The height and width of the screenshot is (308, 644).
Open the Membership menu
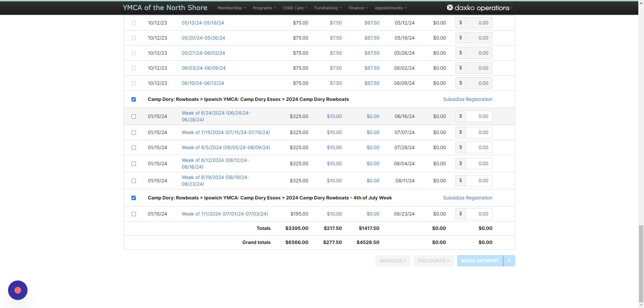[231, 8]
